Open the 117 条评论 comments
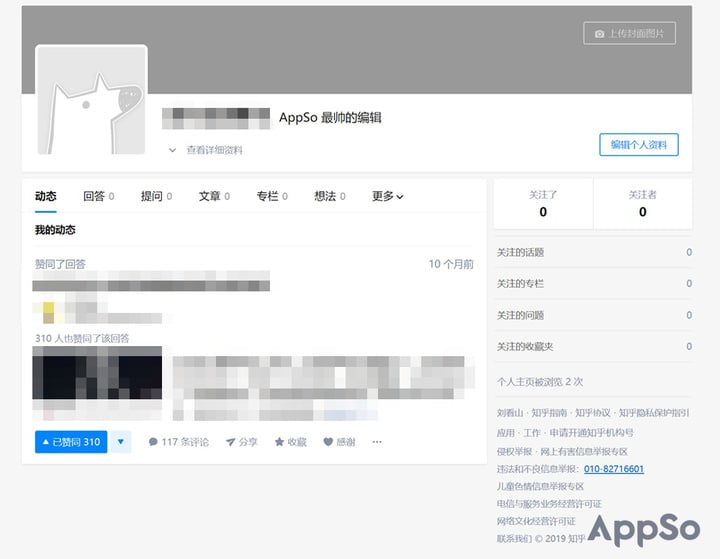This screenshot has height=559, width=720. coord(179,442)
